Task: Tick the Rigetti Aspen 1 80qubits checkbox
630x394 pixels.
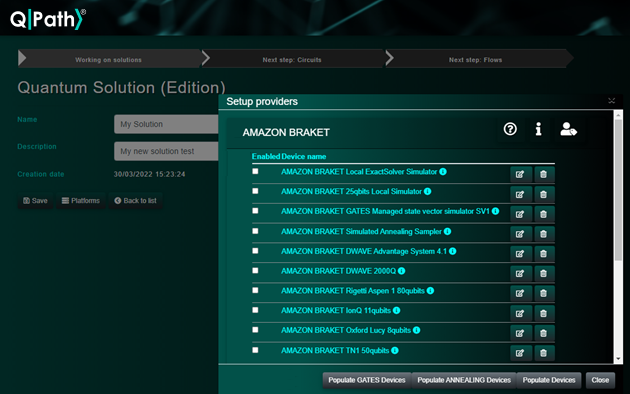Action: pos(255,290)
